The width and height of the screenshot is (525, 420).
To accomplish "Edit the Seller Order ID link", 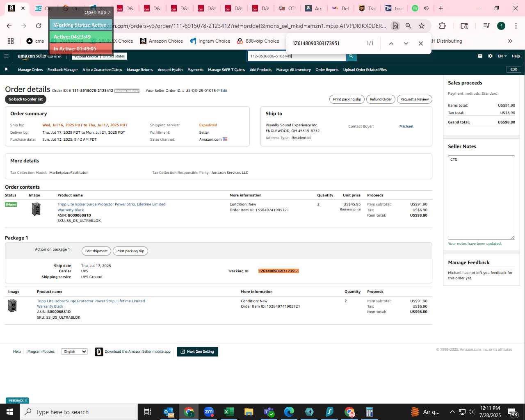I will (x=224, y=91).
